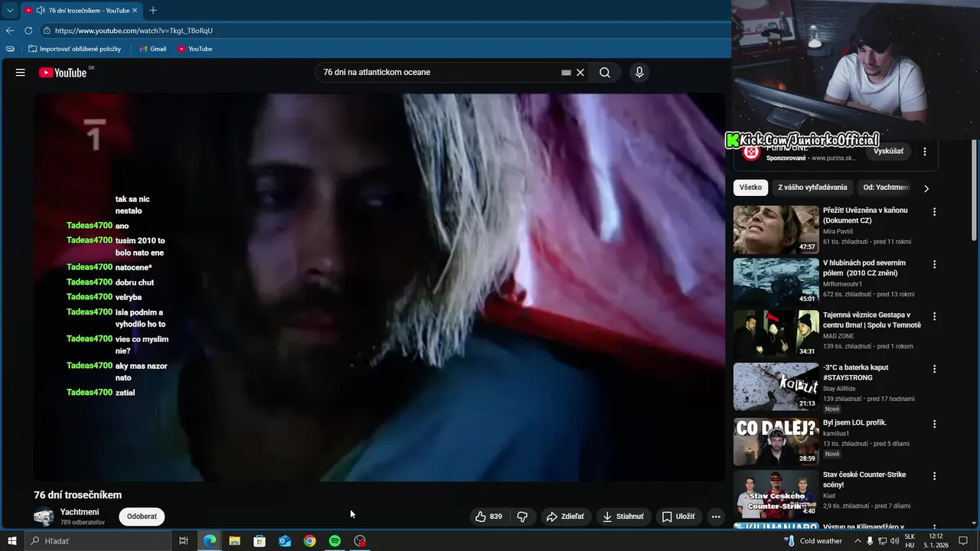Open the -3°C a baterka kaput thumbnail

pos(776,386)
